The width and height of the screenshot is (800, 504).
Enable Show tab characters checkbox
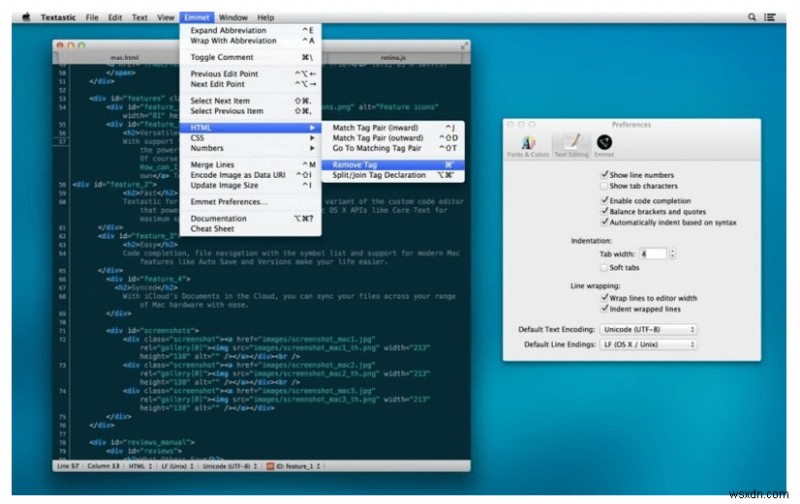(604, 186)
